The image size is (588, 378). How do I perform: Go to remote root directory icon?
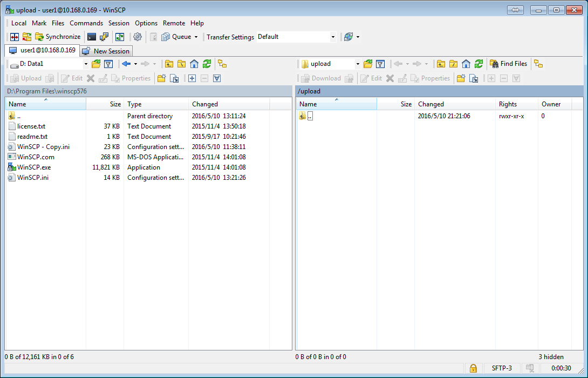pos(453,64)
